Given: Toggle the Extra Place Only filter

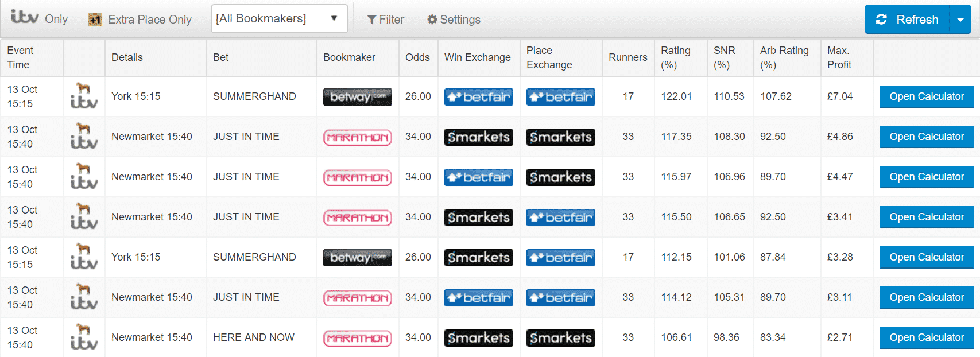Looking at the screenshot, I should 140,18.
